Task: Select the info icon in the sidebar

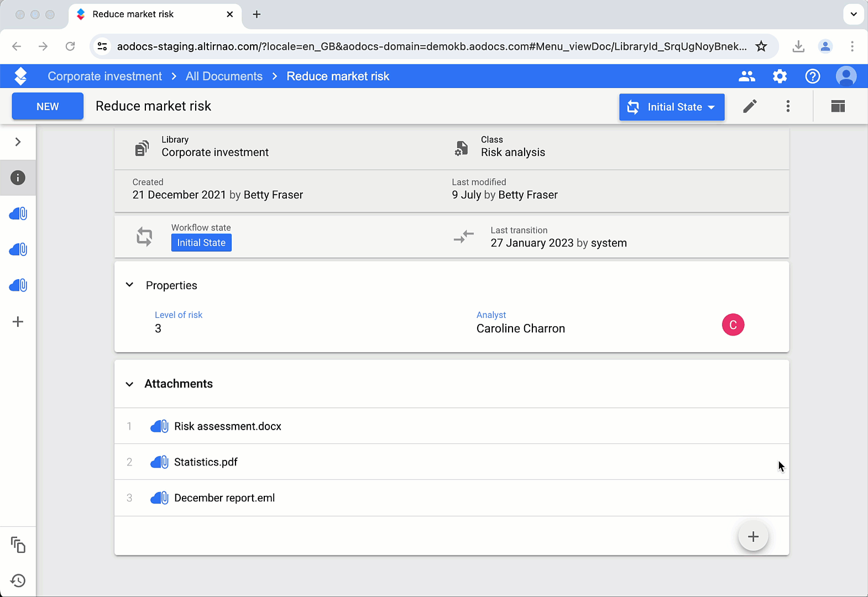Action: click(x=18, y=177)
